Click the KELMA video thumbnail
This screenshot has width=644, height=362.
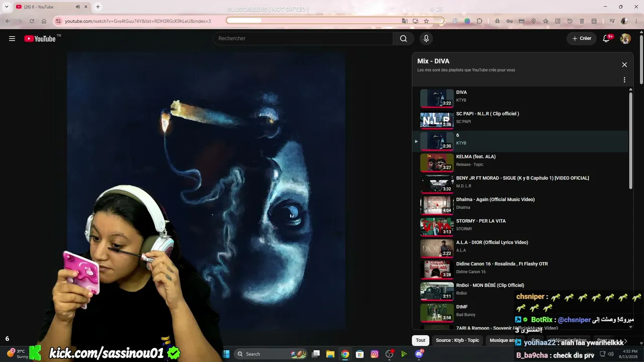[x=437, y=162]
